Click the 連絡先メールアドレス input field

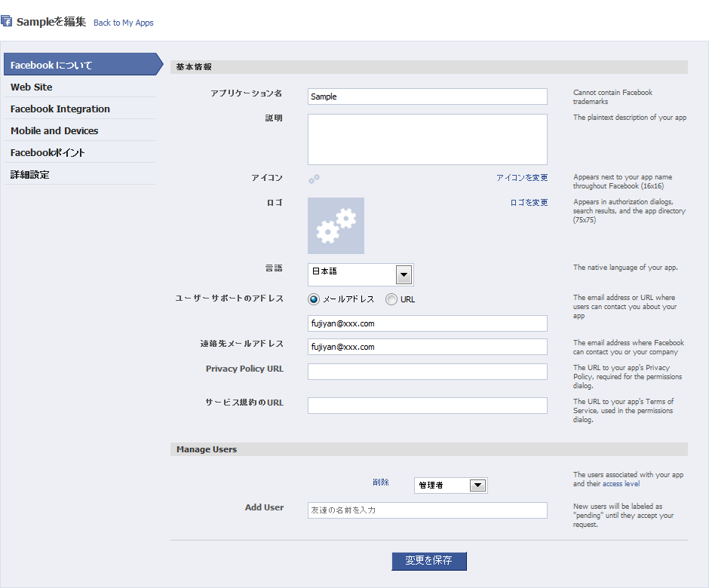428,347
